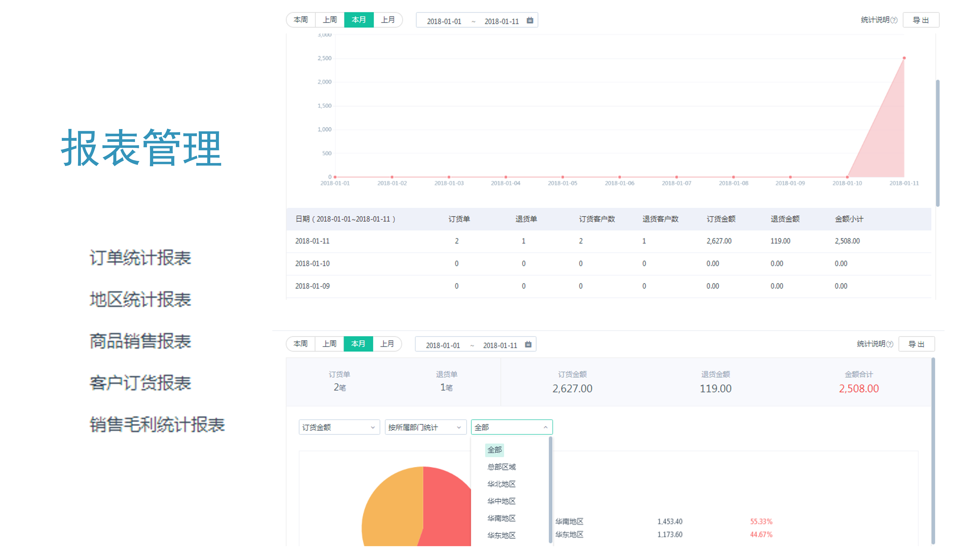Click 华南地区 in the pie legend

point(569,522)
